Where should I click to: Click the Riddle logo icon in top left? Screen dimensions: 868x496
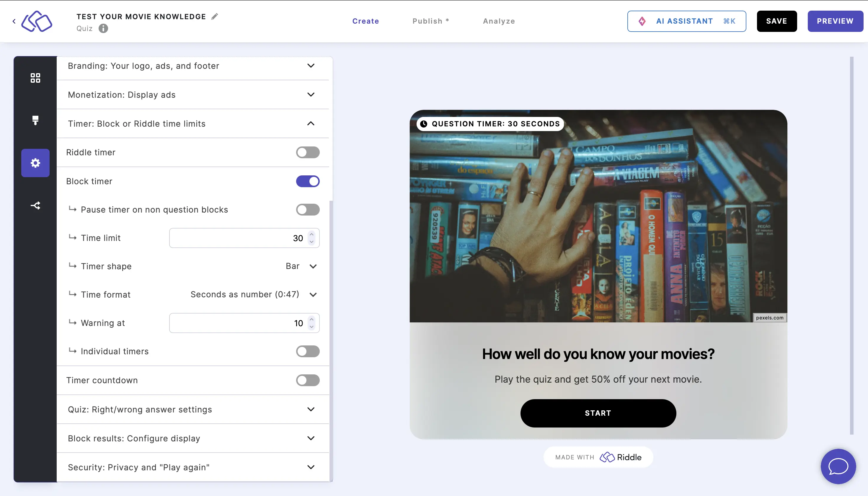click(37, 21)
